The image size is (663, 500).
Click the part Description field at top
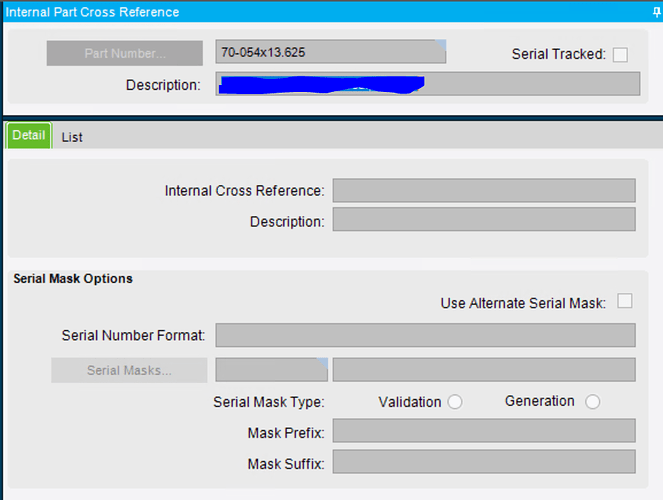(428, 84)
